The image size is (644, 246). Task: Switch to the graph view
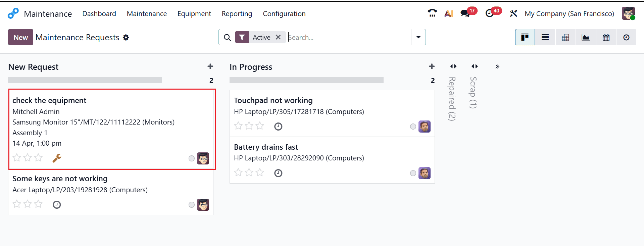[585, 37]
